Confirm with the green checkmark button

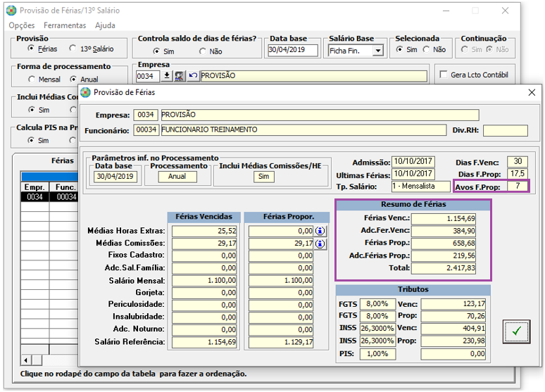[x=517, y=331]
